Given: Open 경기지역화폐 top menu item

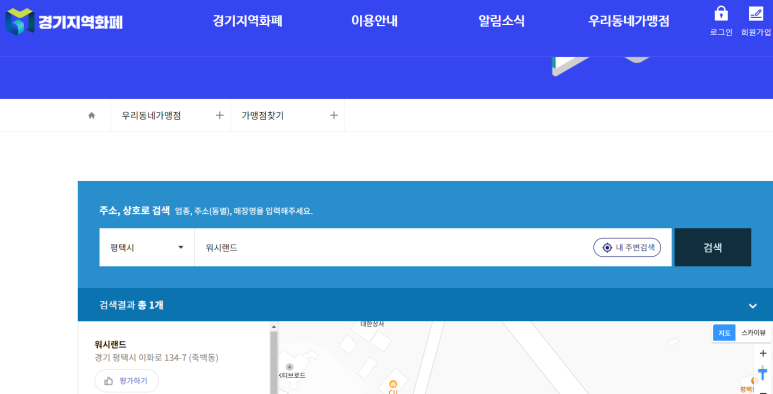Looking at the screenshot, I should click(x=247, y=21).
